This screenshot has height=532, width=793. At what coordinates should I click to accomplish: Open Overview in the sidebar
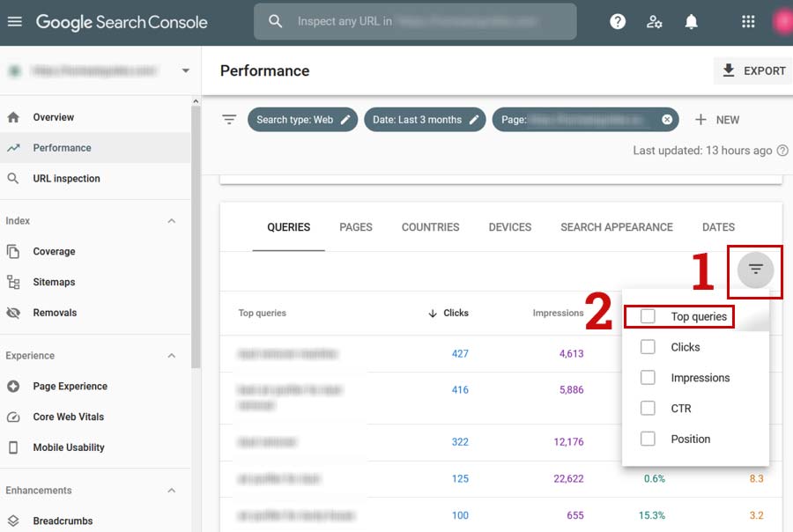click(x=95, y=117)
